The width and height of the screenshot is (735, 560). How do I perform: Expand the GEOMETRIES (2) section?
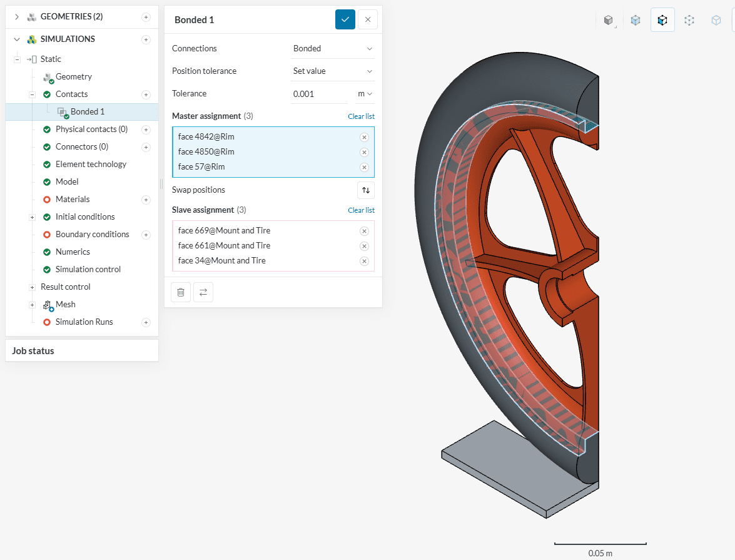point(17,17)
